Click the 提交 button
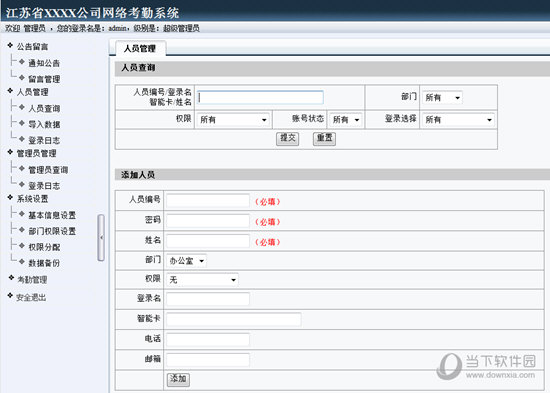The width and height of the screenshot is (550, 393). (288, 138)
